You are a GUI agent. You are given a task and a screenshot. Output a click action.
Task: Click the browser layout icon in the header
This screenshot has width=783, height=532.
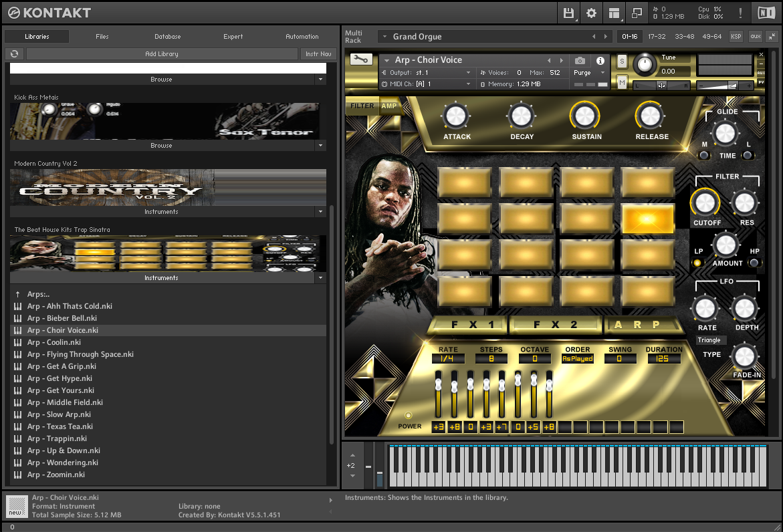pos(614,13)
